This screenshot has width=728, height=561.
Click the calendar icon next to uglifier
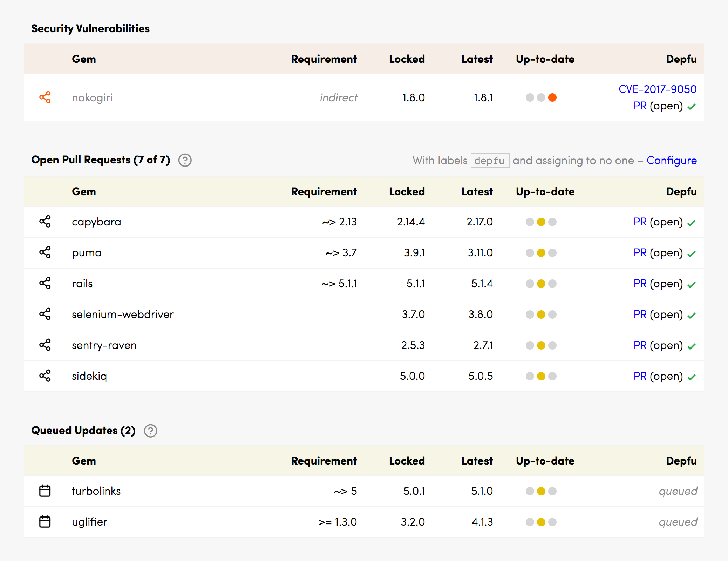coord(45,522)
